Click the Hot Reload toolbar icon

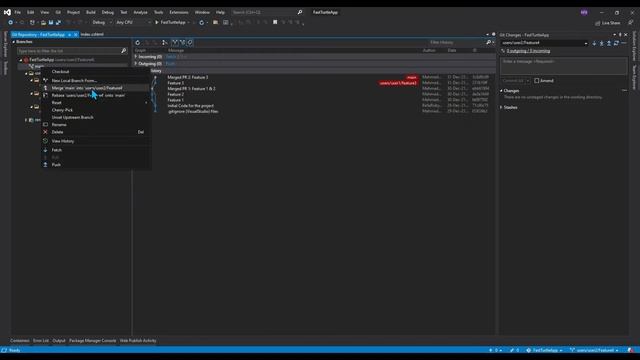(x=201, y=22)
